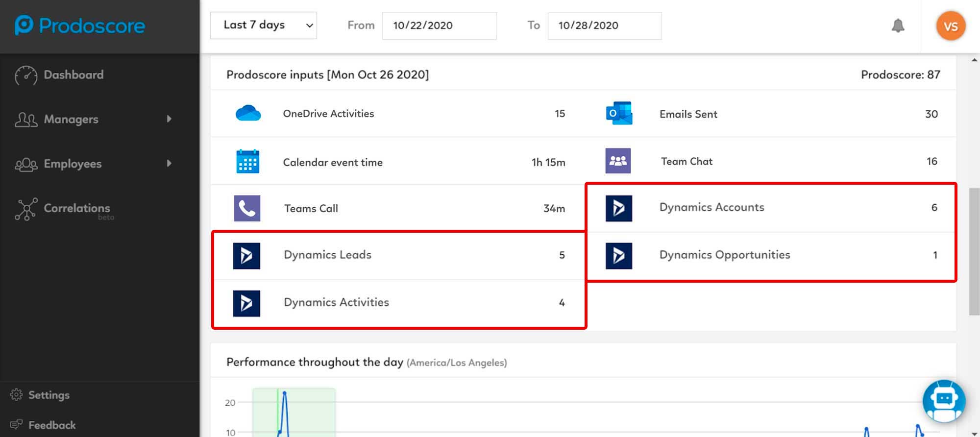
Task: Click Performance throughout the day heading
Action: coord(315,362)
